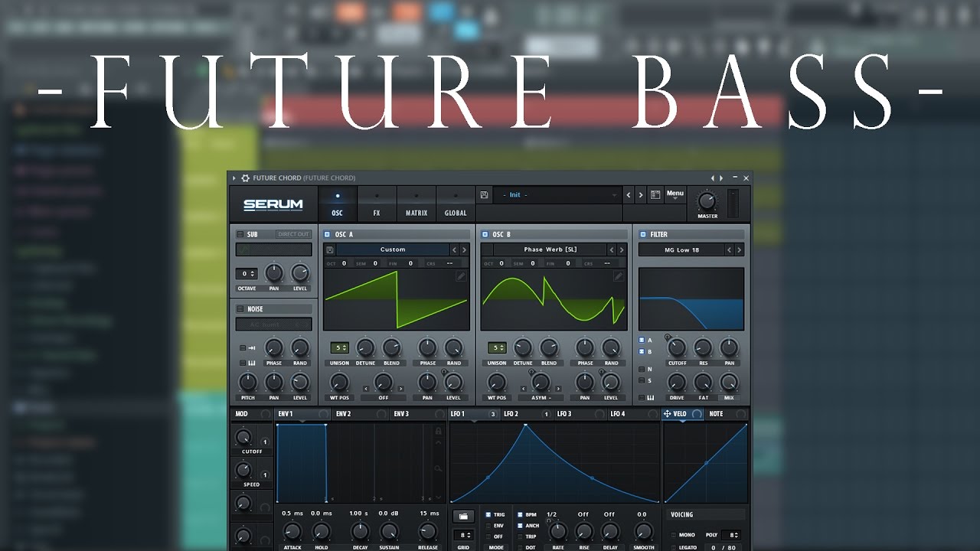Click the SUB DIRECT OUT button
The width and height of the screenshot is (980, 551).
point(293,234)
